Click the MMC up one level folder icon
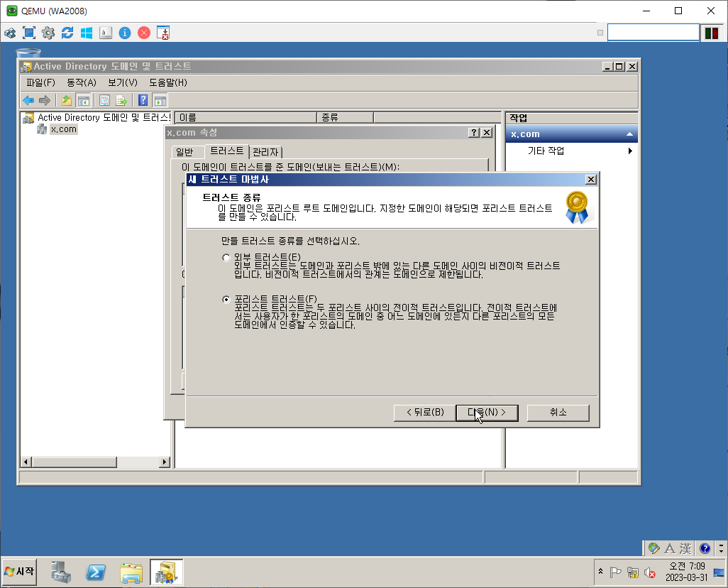This screenshot has height=588, width=728. pyautogui.click(x=67, y=100)
